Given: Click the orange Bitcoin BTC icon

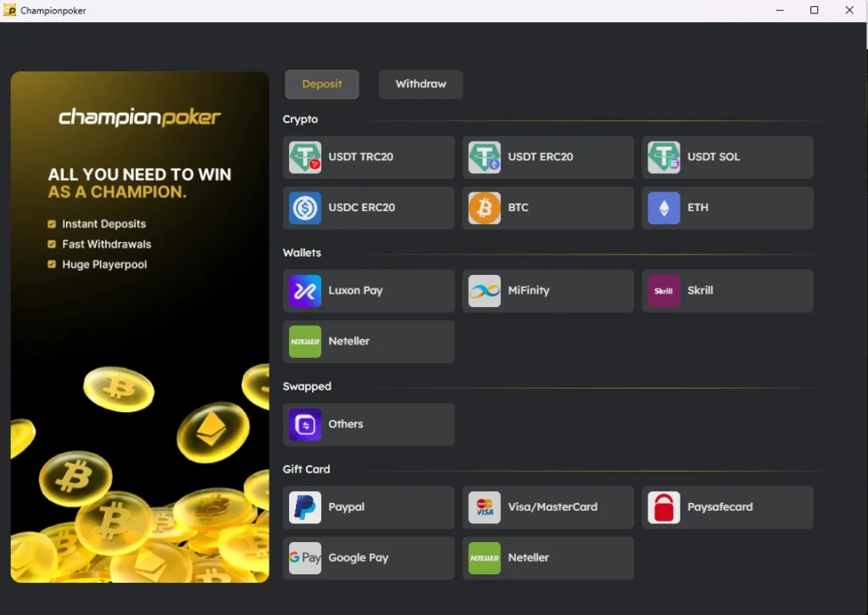Looking at the screenshot, I should click(484, 208).
